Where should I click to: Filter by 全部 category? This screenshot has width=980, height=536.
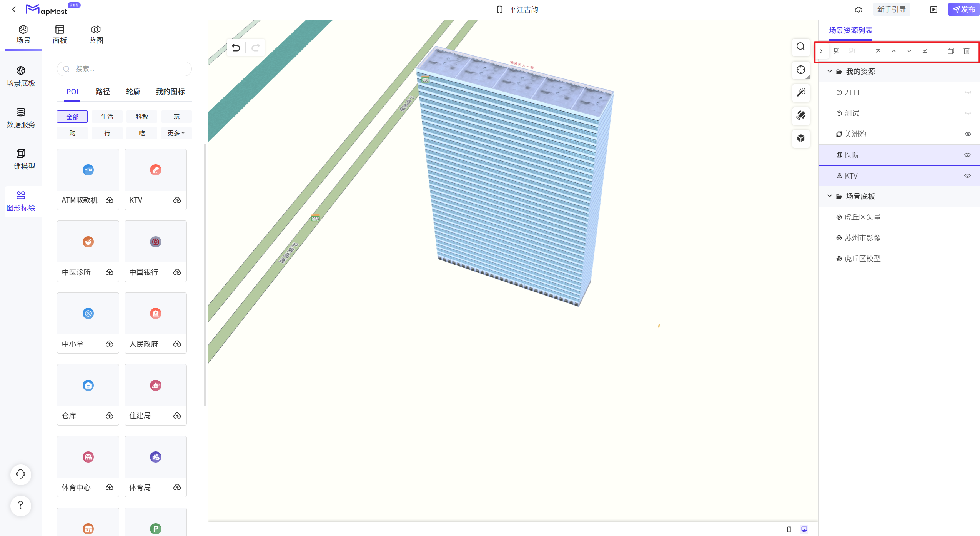click(x=72, y=117)
